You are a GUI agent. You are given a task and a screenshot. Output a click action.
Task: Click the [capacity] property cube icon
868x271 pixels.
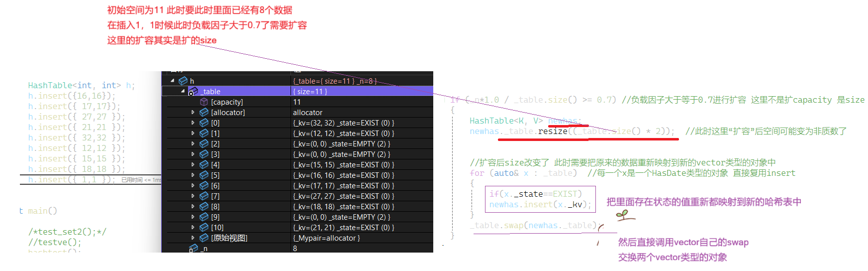coord(204,102)
